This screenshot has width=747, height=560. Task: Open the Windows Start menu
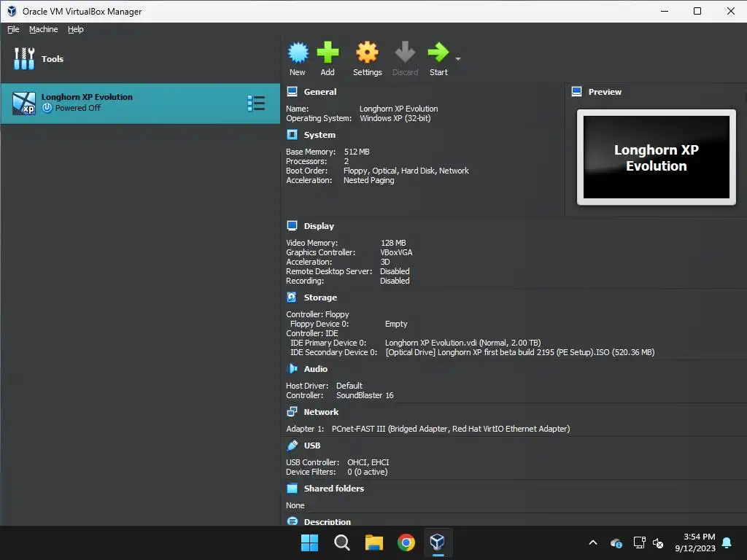point(309,542)
